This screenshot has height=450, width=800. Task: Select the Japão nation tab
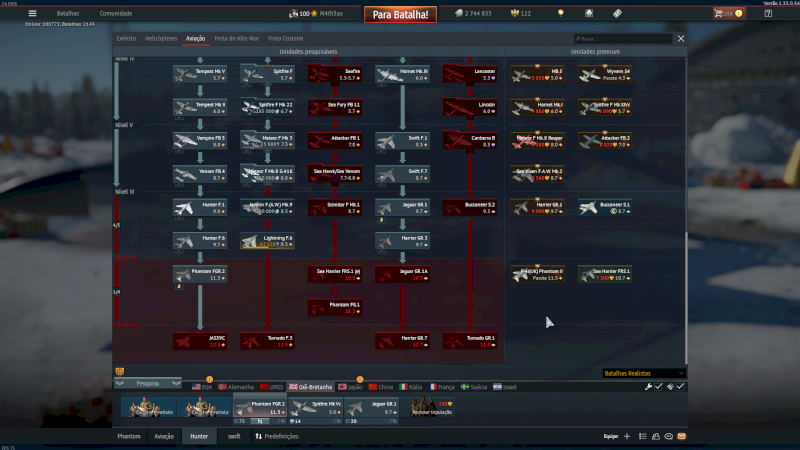tap(350, 386)
